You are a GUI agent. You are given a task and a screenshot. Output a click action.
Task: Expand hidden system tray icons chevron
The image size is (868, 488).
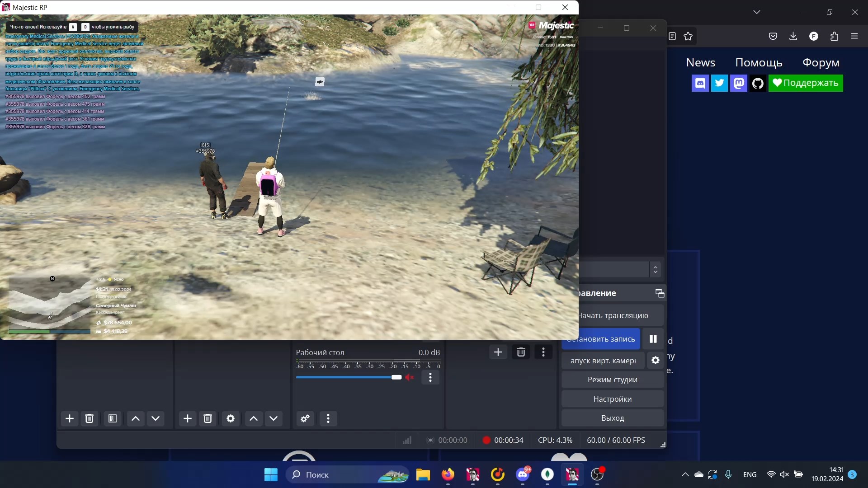point(685,474)
